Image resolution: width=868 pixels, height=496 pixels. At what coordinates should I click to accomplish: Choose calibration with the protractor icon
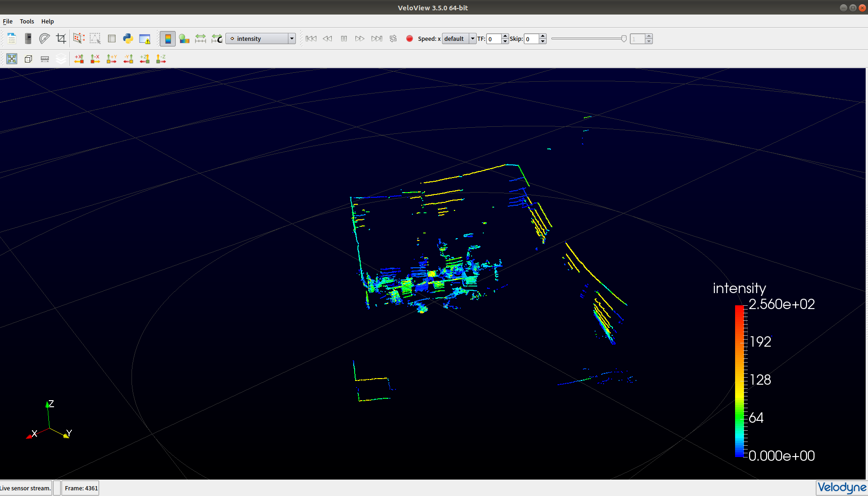pyautogui.click(x=45, y=39)
